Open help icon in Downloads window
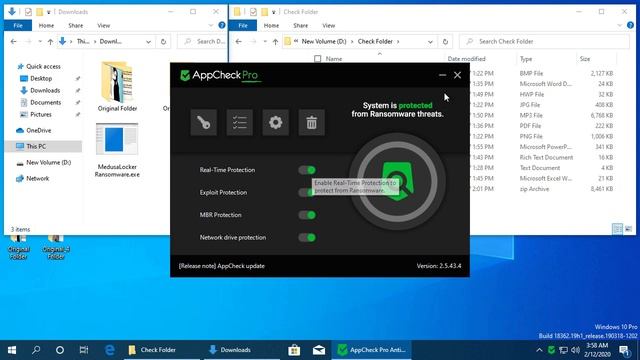The height and width of the screenshot is (360, 640). pos(222,25)
